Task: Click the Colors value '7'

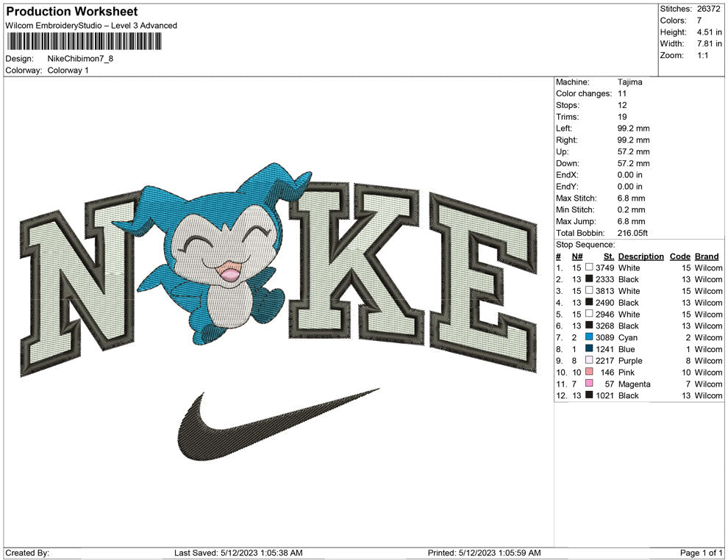Action: click(x=699, y=21)
